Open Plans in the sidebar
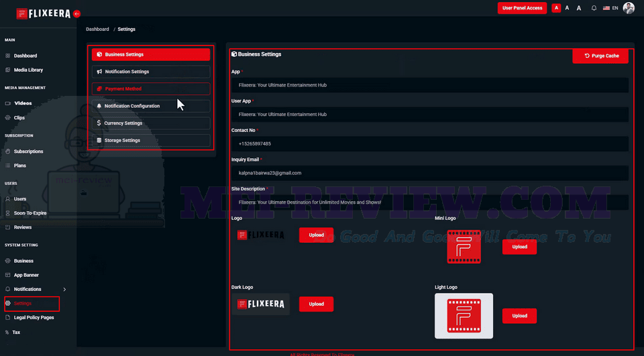The image size is (644, 356). (x=19, y=166)
